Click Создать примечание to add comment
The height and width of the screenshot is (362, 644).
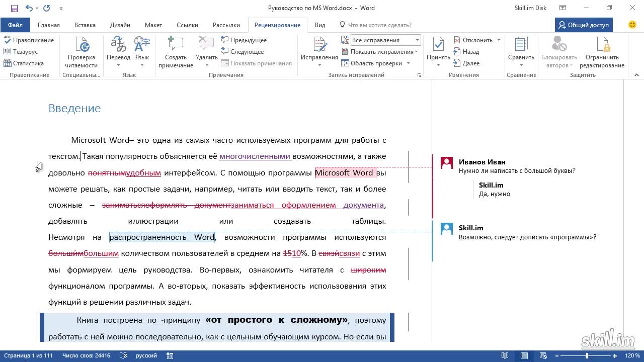tap(176, 52)
